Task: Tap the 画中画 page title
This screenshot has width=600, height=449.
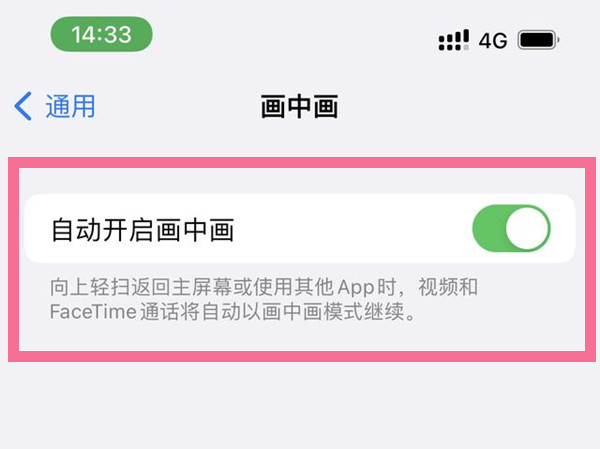Action: point(300,106)
